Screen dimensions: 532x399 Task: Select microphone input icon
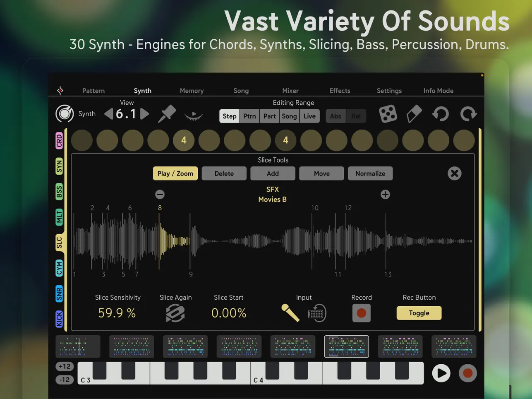tap(290, 313)
